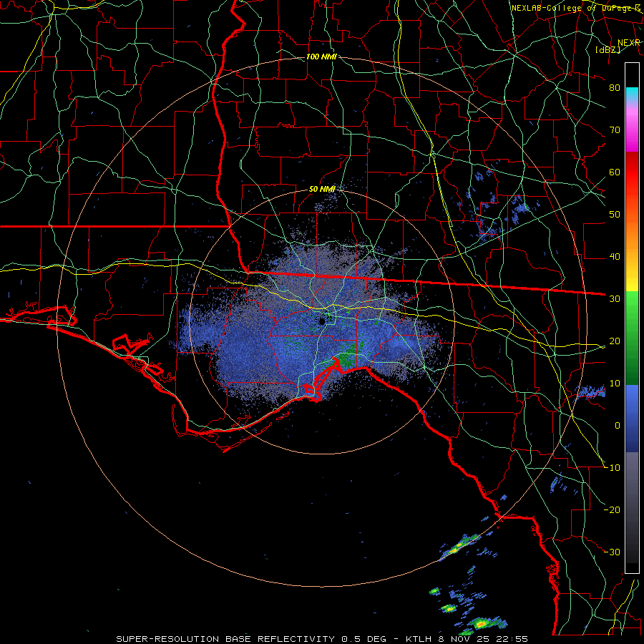
Task: Click the 20 value on the dBZ scale
Action: point(615,341)
